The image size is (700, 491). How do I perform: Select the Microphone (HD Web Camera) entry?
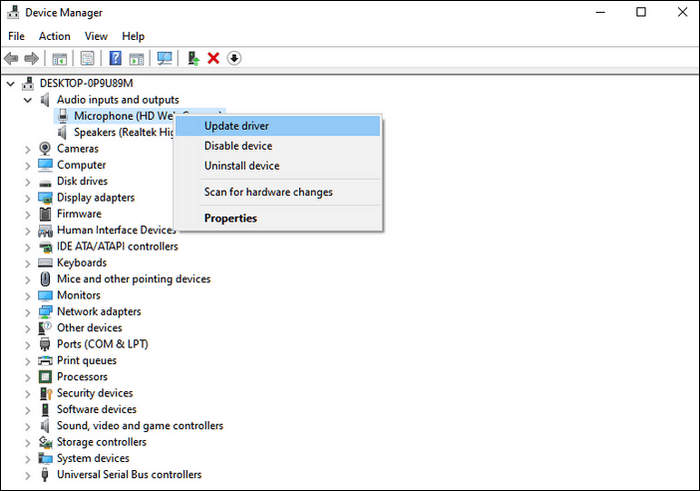click(123, 116)
